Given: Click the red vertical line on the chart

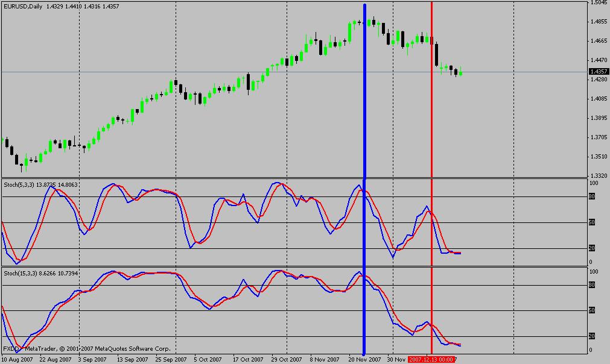Looking at the screenshot, I should [431, 179].
